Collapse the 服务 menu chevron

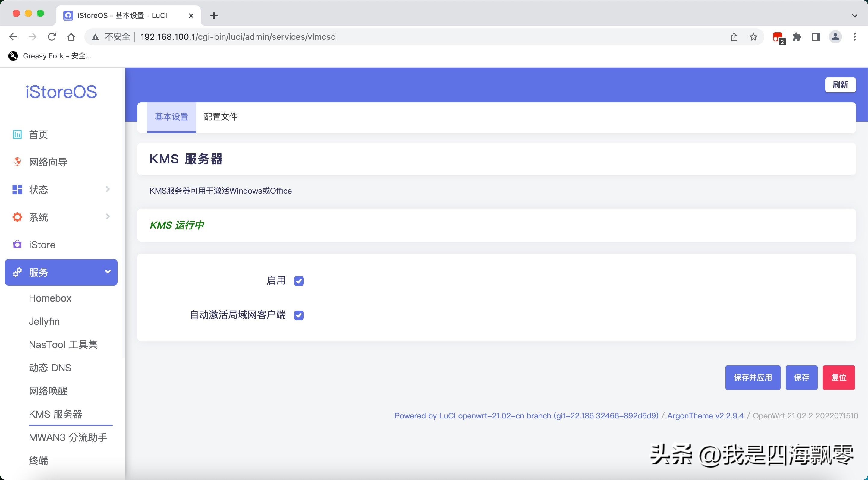(108, 272)
